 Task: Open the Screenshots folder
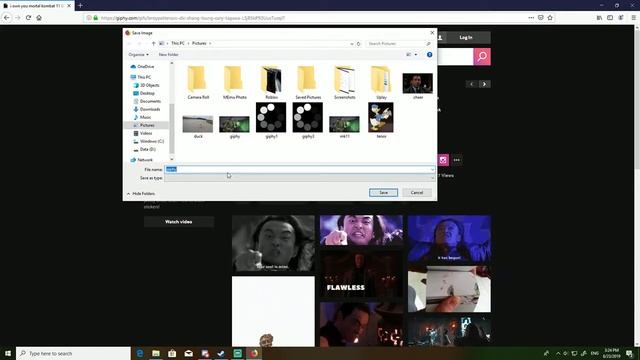coord(344,82)
